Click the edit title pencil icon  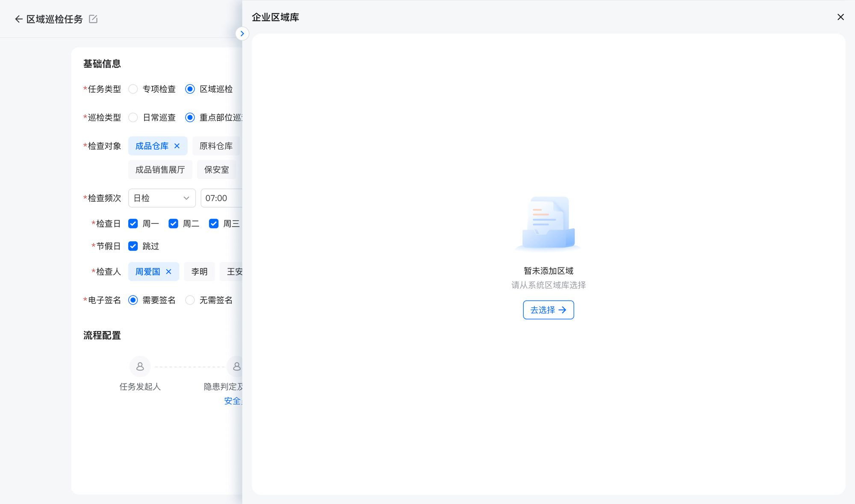tap(93, 19)
